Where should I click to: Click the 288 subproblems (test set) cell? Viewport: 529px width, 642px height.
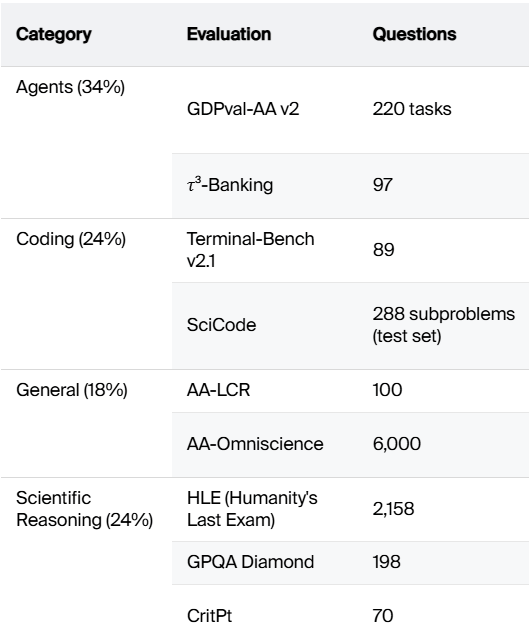[x=443, y=325]
